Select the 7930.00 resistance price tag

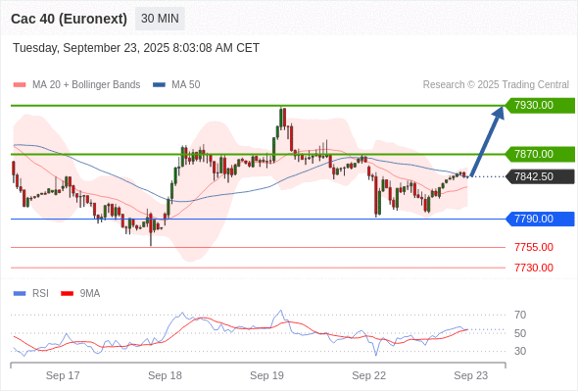pyautogui.click(x=540, y=106)
